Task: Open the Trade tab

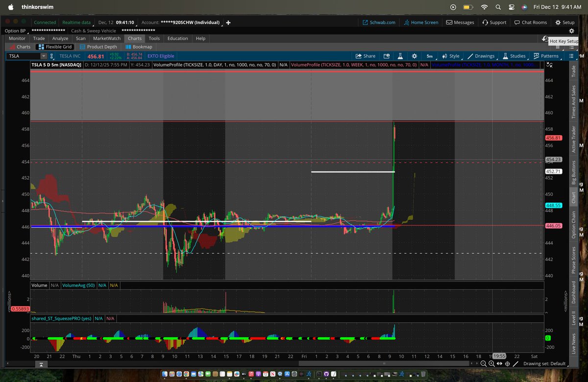Action: coord(39,38)
